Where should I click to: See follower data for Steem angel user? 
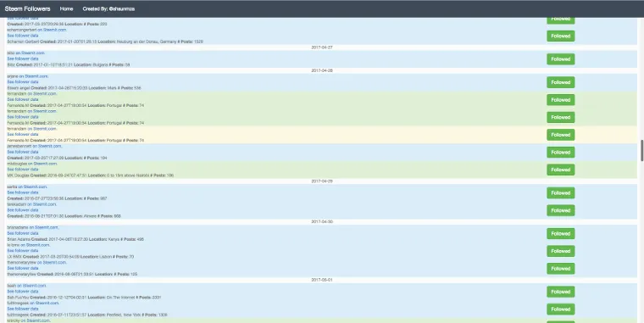(x=23, y=81)
